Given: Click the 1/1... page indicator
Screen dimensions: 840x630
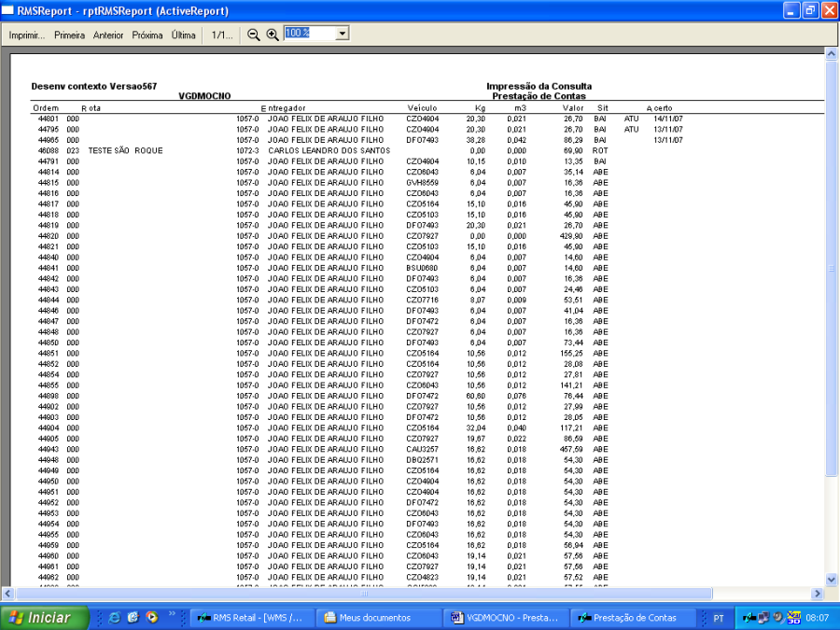Looking at the screenshot, I should (222, 35).
